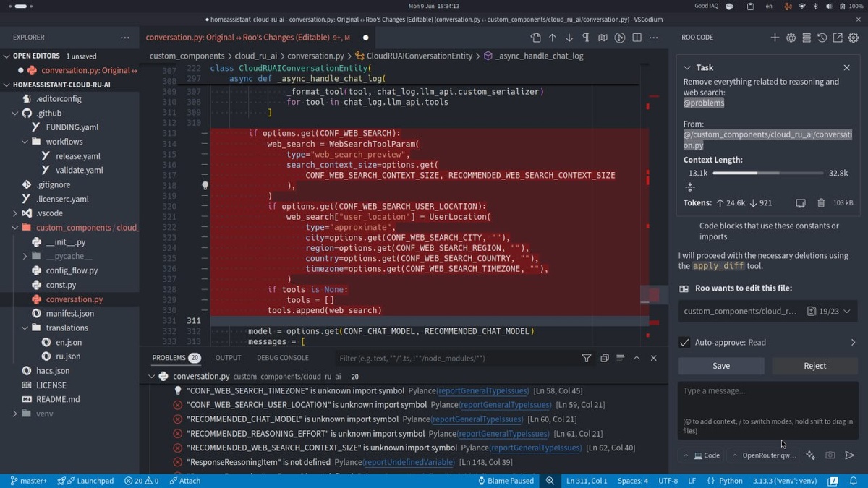This screenshot has height=488, width=868.
Task: Send message arrow icon
Action: tap(850, 455)
